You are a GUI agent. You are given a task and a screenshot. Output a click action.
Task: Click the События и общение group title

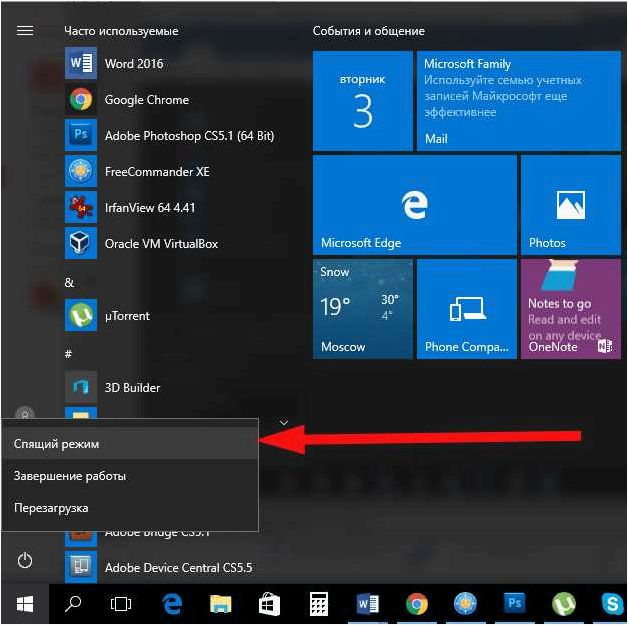pos(368,31)
